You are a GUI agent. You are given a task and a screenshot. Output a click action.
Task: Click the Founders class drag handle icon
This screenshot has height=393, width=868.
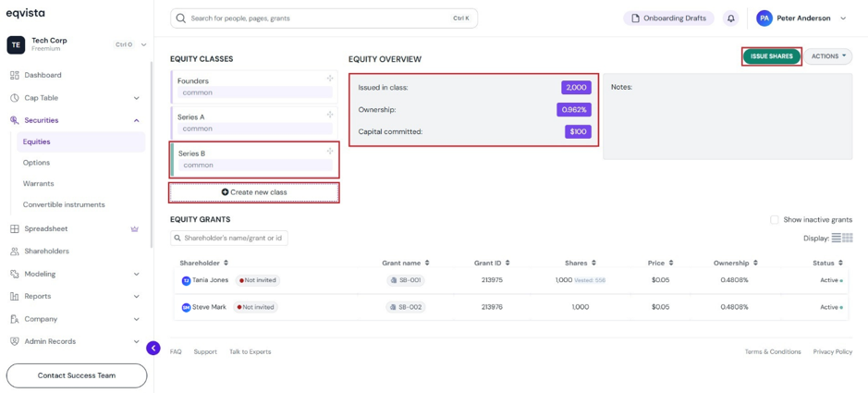click(x=330, y=79)
